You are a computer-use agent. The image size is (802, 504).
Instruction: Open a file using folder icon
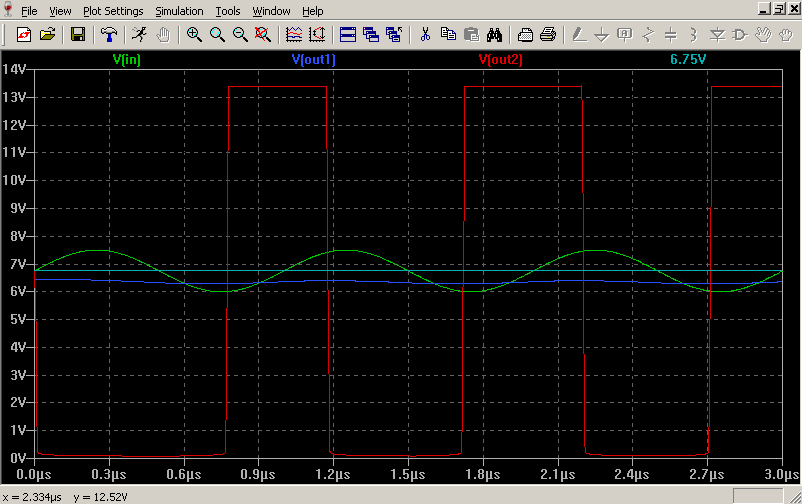(x=48, y=35)
